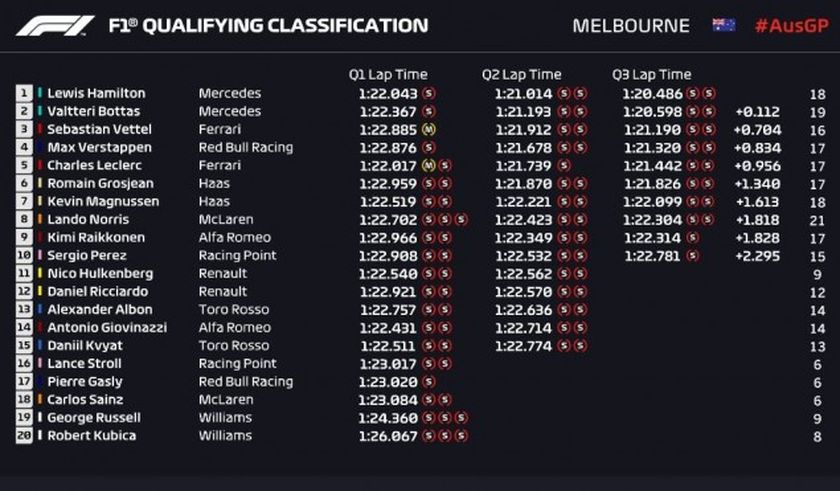Click the MELBOURNE location label

pos(631,26)
